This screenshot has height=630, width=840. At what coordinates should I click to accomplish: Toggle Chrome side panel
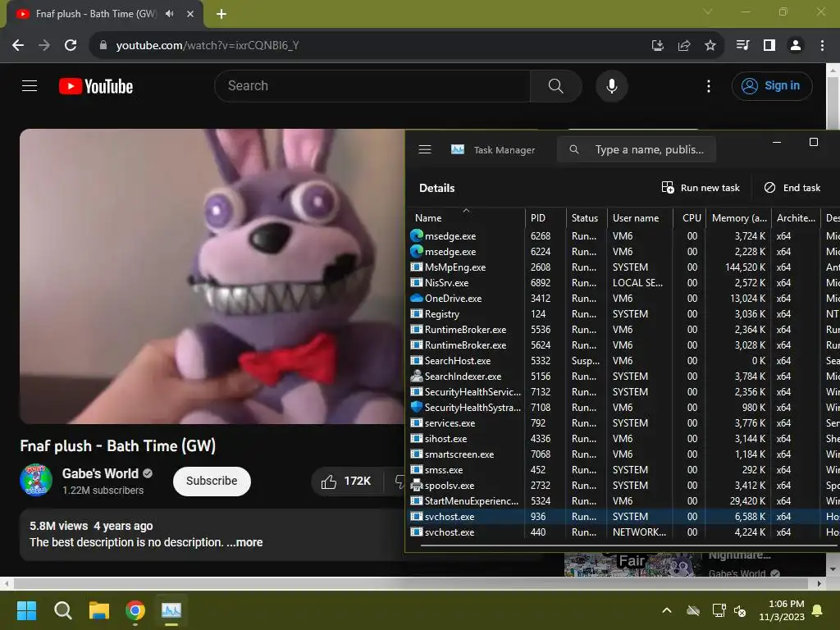[x=769, y=46]
